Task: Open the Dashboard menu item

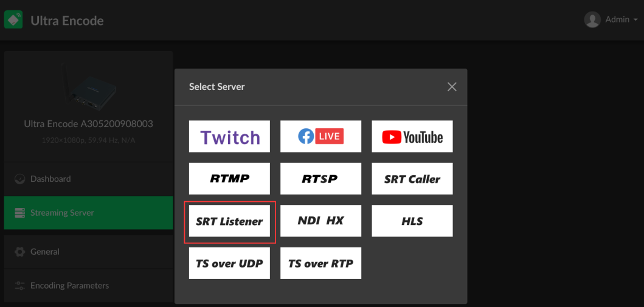Action: [88, 179]
